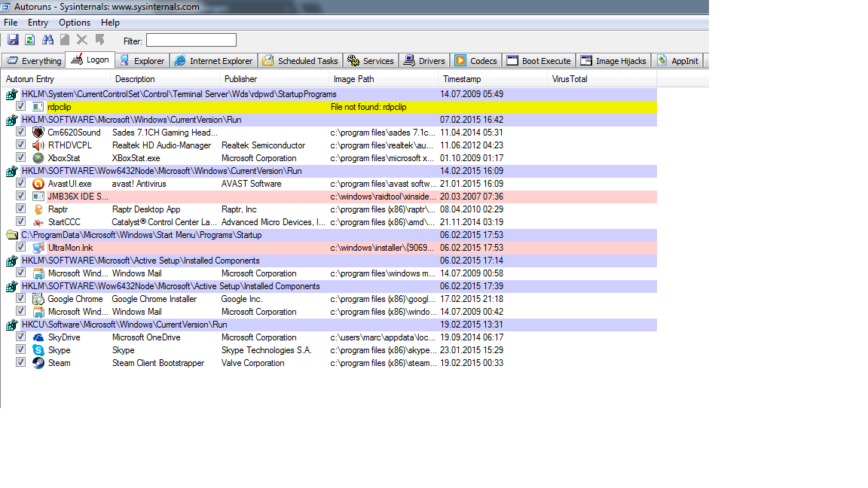The height and width of the screenshot is (488, 868).
Task: Select 'Microsoft OneDrive' description cell
Action: tap(146, 337)
